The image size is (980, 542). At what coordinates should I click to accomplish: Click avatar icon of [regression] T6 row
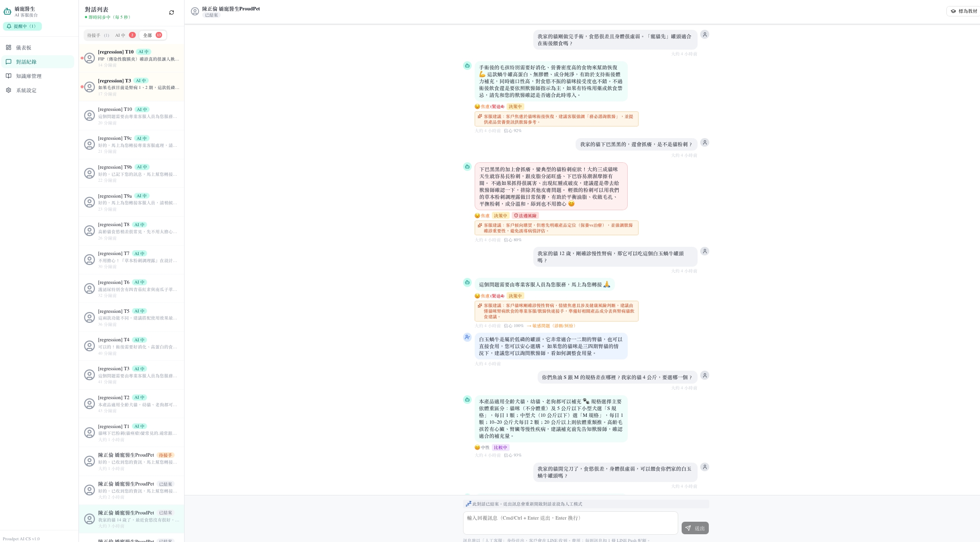tap(89, 289)
